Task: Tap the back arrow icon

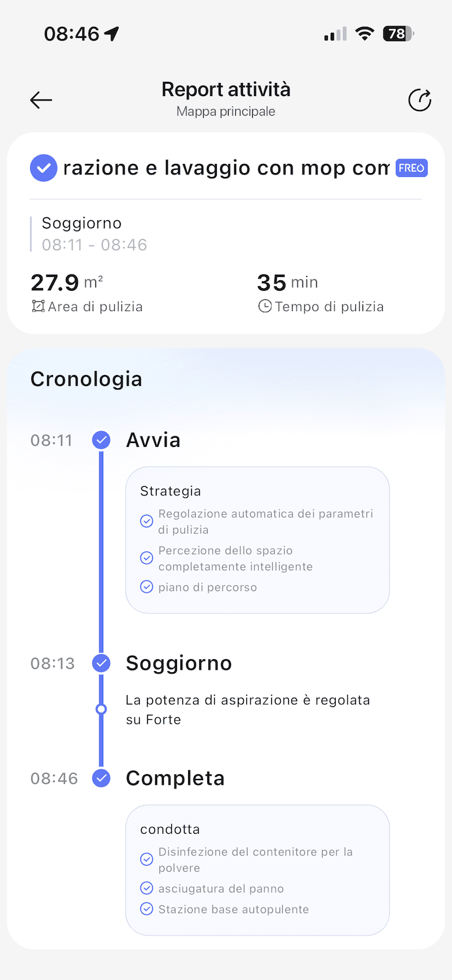Action: tap(41, 99)
